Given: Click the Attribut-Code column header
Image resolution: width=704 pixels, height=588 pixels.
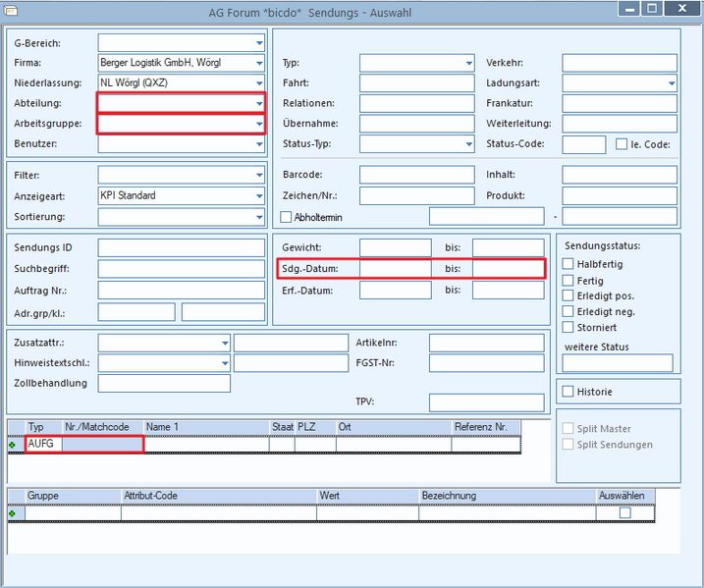Looking at the screenshot, I should tap(219, 496).
